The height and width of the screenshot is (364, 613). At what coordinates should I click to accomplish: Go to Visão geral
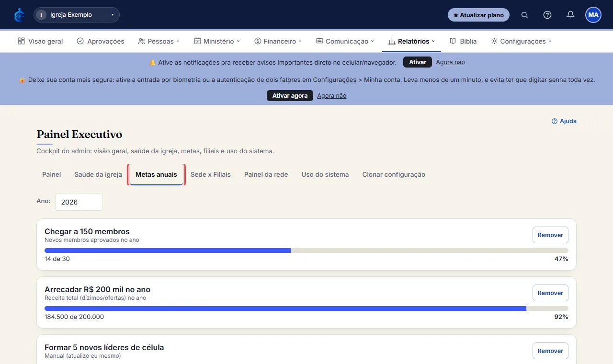(x=40, y=41)
